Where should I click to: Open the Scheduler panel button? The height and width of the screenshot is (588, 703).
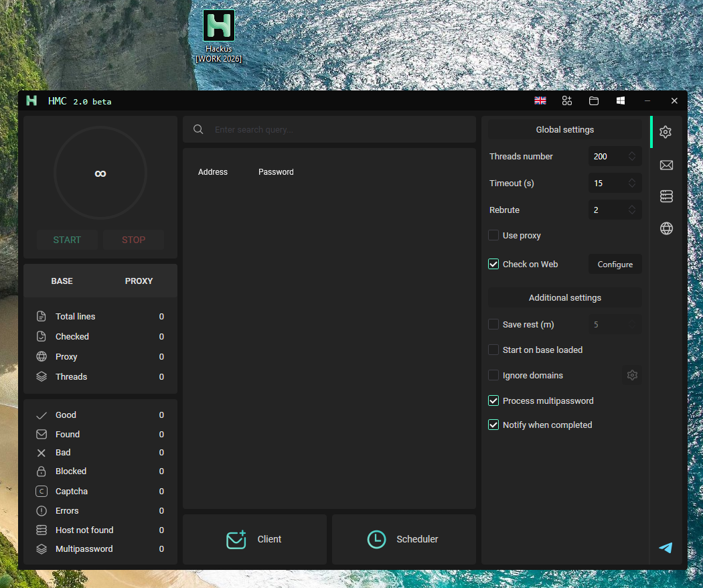(404, 539)
